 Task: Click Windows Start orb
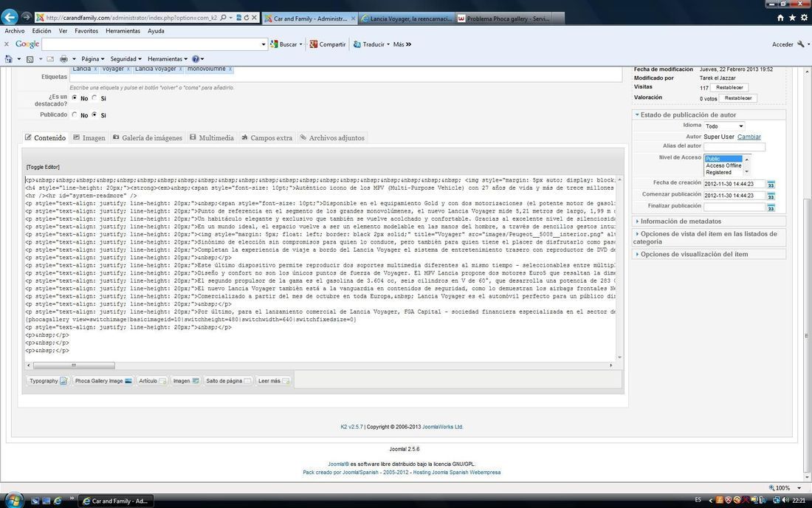point(13,501)
